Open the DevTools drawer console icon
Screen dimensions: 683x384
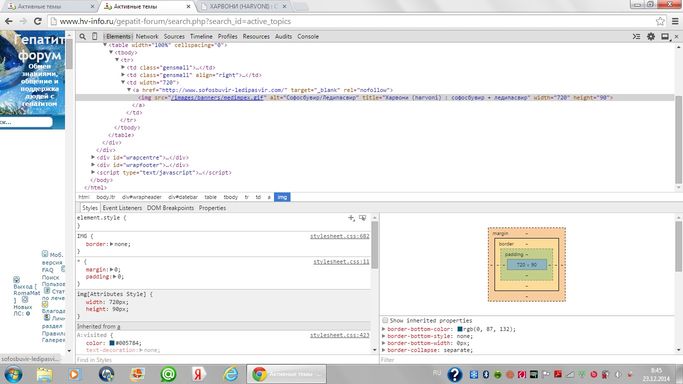coord(636,37)
